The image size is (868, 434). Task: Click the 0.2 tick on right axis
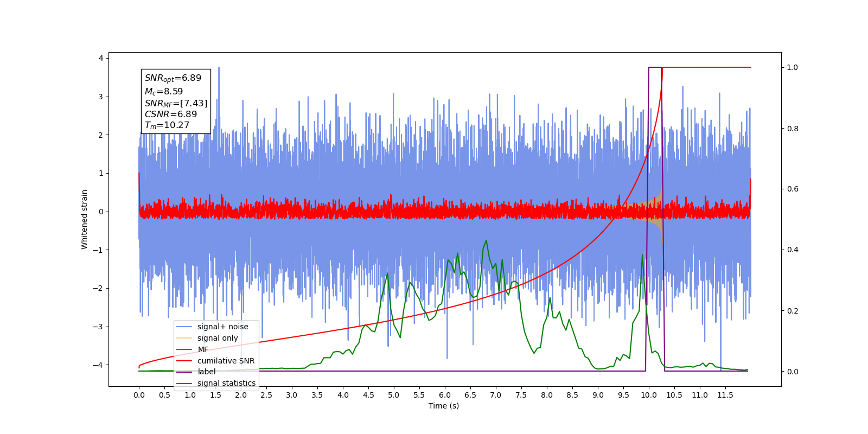(793, 311)
